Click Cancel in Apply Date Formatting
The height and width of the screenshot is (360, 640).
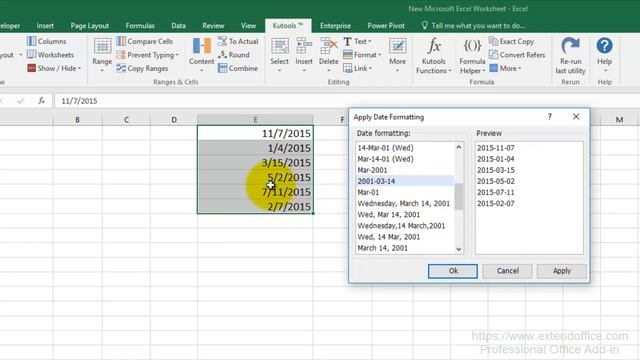(x=507, y=271)
